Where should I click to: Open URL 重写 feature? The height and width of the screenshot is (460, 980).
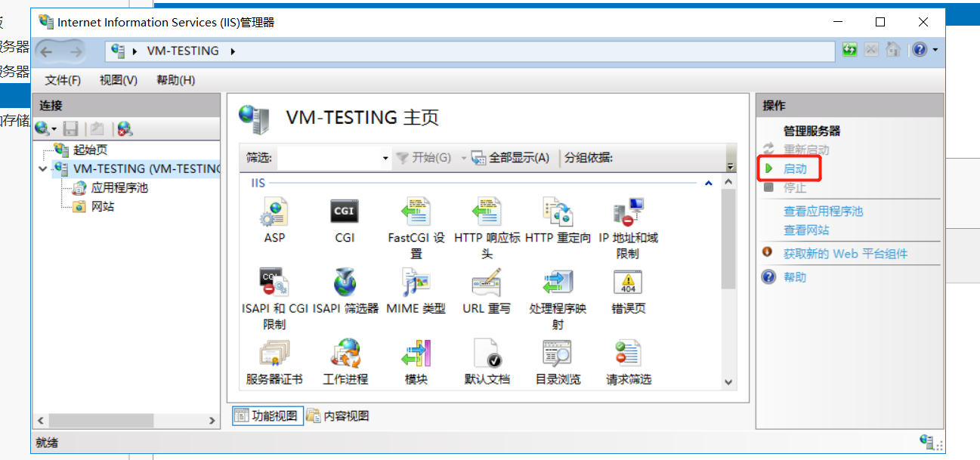click(487, 283)
